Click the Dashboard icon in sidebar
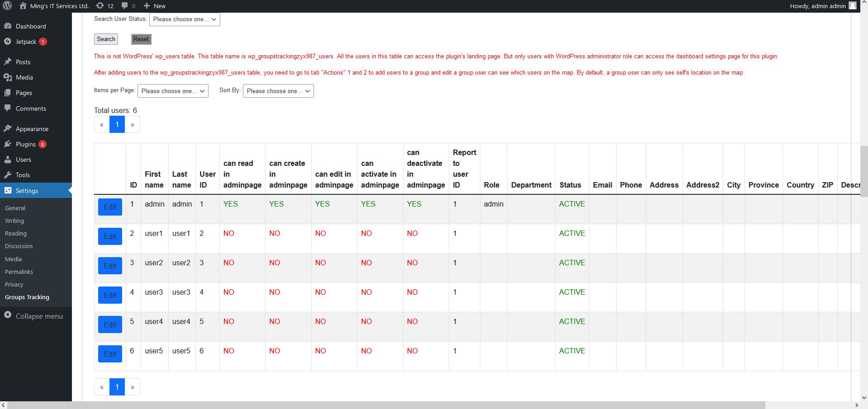The width and height of the screenshot is (868, 409). click(x=8, y=26)
